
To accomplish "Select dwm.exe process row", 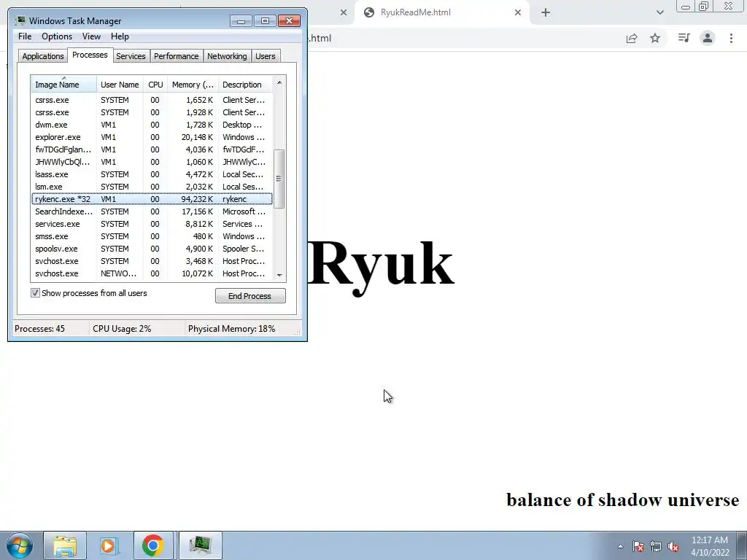I will (152, 125).
